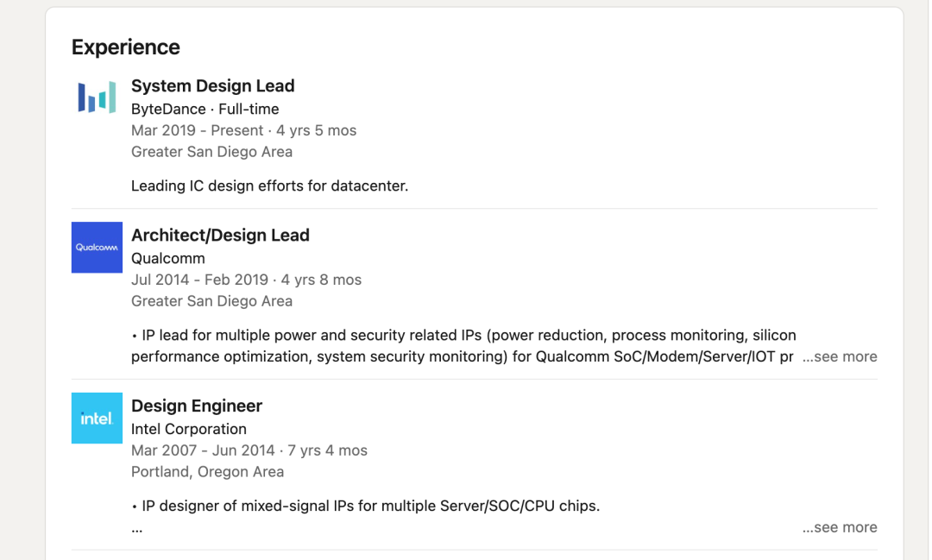Click the Portland, Oregon Area location
932x560 pixels.
(x=207, y=472)
